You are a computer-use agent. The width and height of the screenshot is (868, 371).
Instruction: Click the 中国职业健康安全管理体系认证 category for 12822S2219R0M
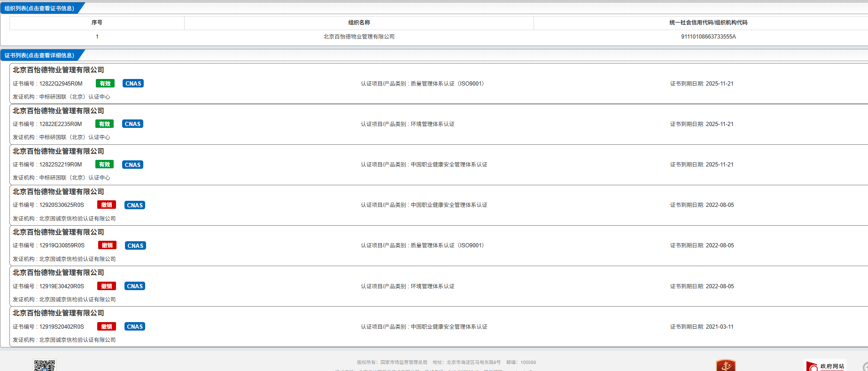coord(449,165)
